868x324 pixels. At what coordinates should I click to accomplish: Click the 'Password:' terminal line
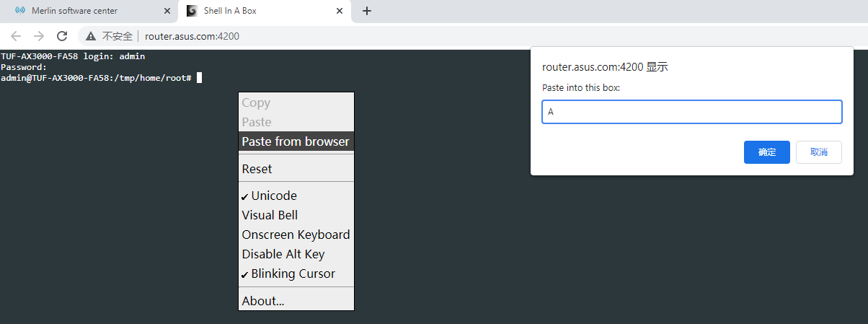coord(24,67)
